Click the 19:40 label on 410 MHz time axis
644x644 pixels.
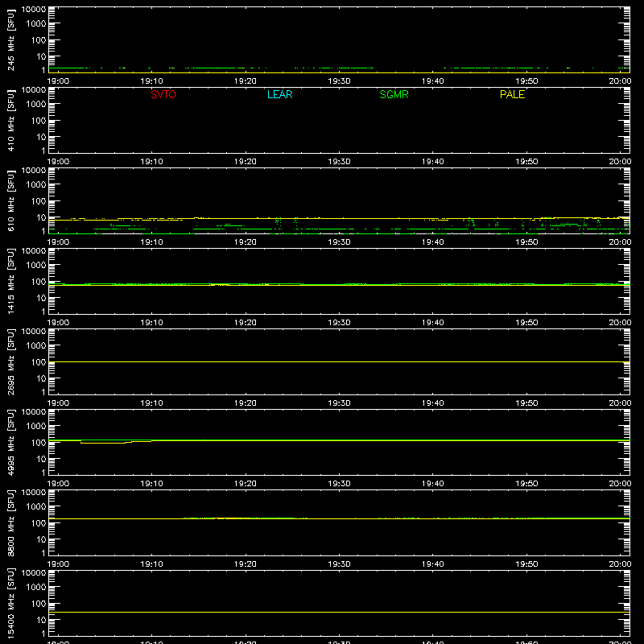[x=432, y=162]
